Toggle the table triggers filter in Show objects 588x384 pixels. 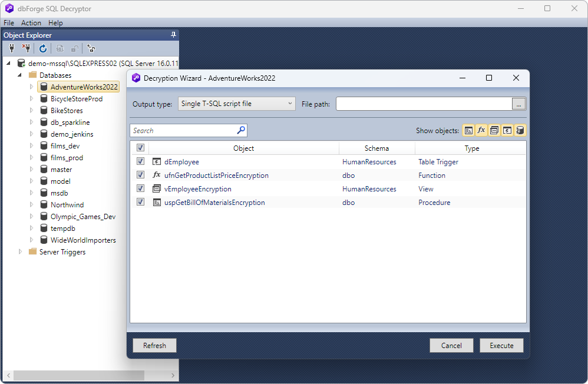[507, 131]
